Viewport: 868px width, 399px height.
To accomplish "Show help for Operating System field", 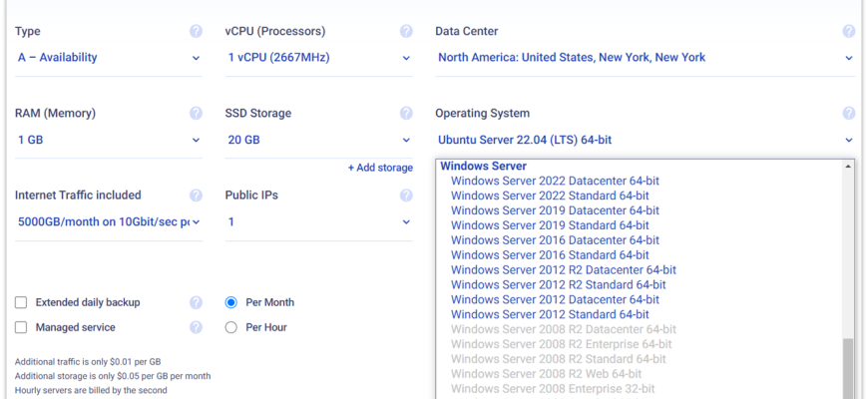I will (848, 114).
